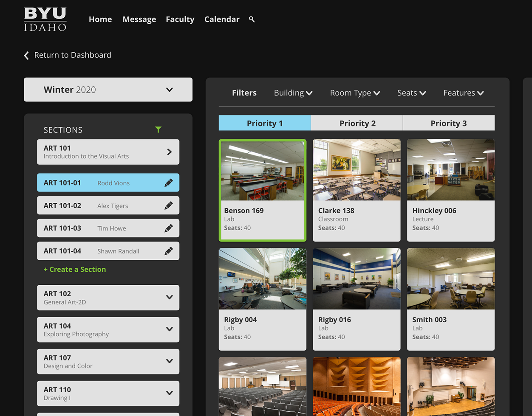Click the Benson 169 room name
This screenshot has width=532, height=416.
click(x=244, y=211)
